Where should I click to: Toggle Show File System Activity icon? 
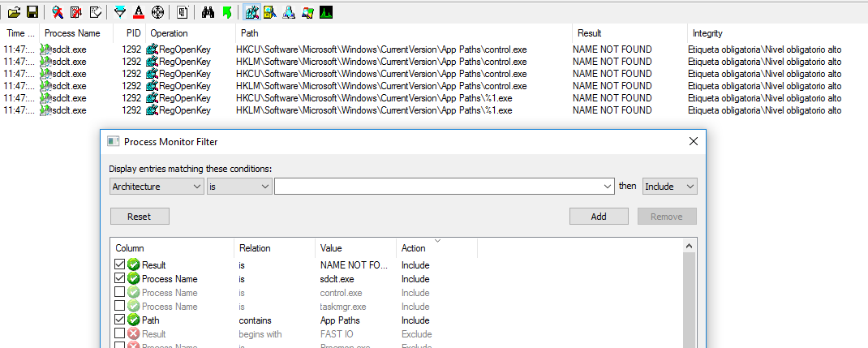[270, 11]
